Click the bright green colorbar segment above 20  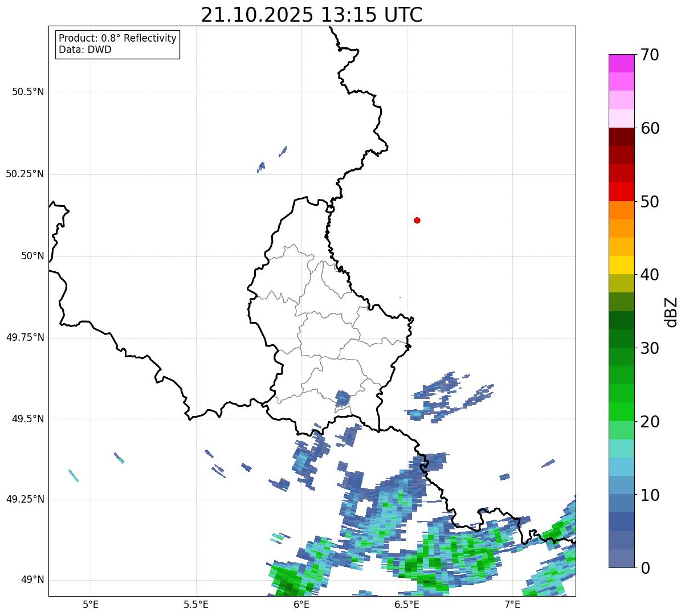click(x=621, y=412)
